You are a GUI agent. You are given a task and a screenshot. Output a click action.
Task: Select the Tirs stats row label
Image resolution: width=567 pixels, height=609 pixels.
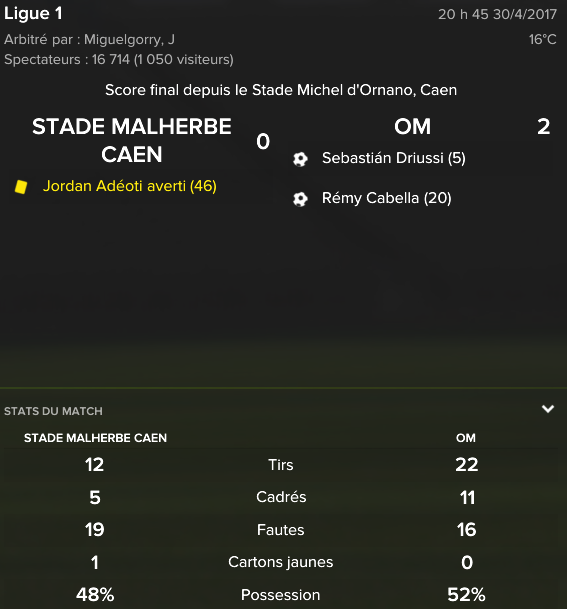point(281,465)
